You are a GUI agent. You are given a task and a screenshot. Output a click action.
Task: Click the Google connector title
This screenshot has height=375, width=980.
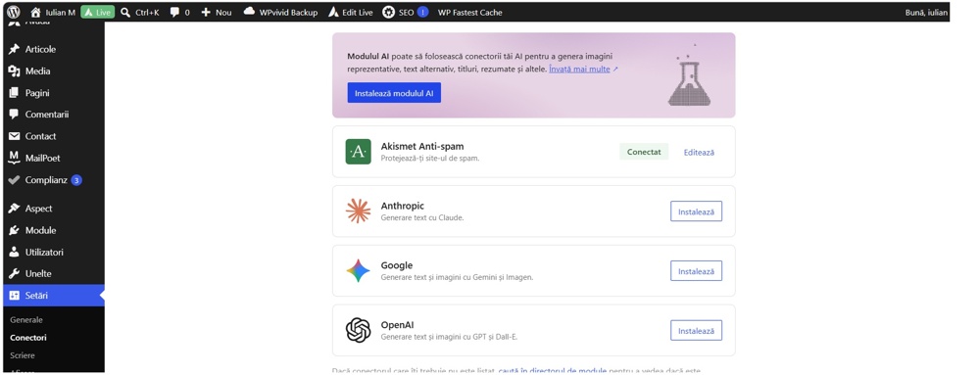click(397, 265)
